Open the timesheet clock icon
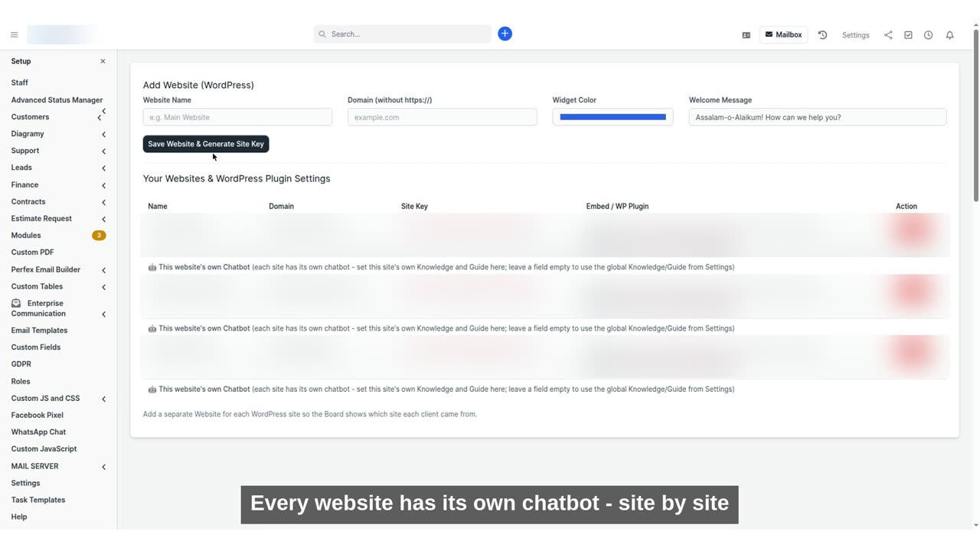This screenshot has height=551, width=980. click(928, 35)
